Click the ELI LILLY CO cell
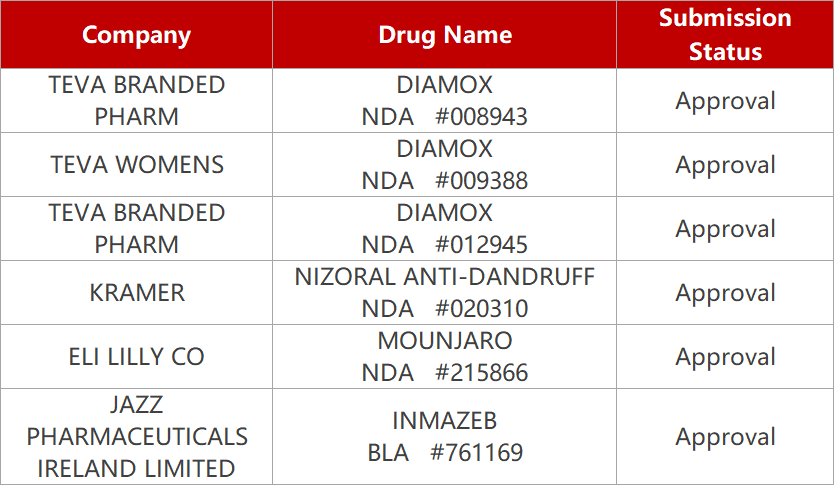This screenshot has width=834, height=485. pos(136,357)
